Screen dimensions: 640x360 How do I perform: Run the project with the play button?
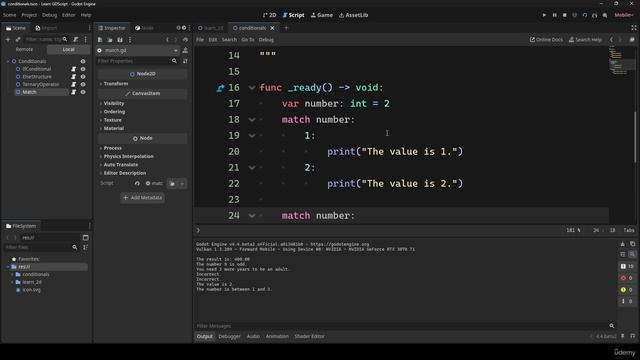[x=544, y=15]
